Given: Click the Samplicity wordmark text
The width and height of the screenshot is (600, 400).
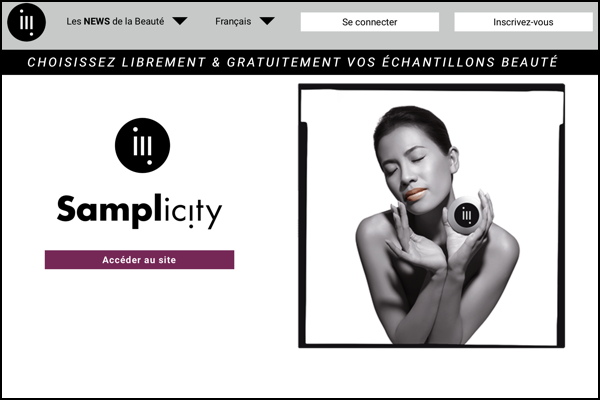Looking at the screenshot, I should pos(139,211).
